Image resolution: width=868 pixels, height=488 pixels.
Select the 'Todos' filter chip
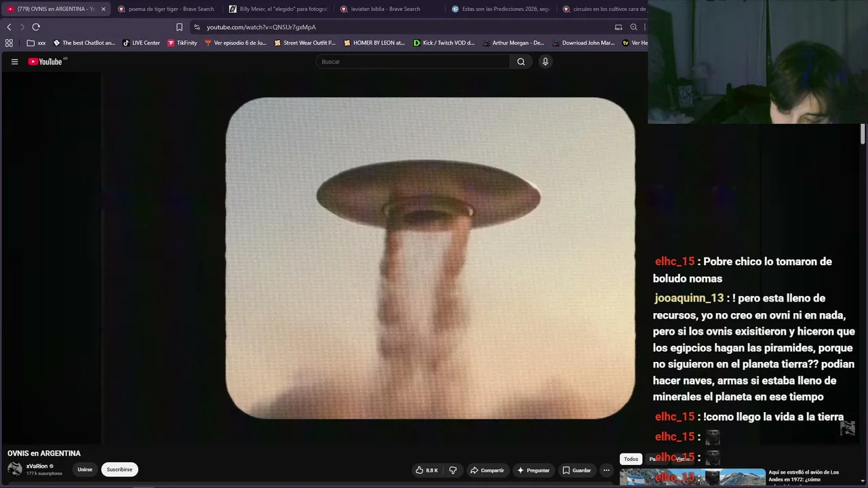(631, 459)
